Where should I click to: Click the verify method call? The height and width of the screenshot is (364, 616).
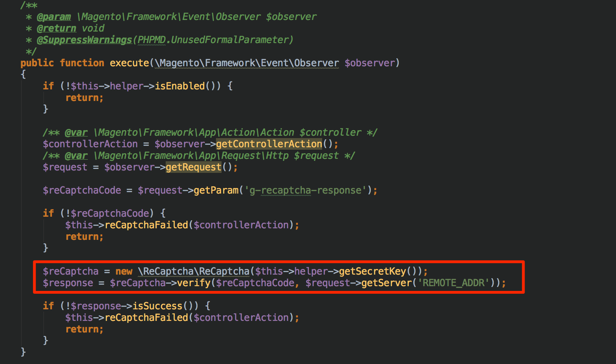193,283
